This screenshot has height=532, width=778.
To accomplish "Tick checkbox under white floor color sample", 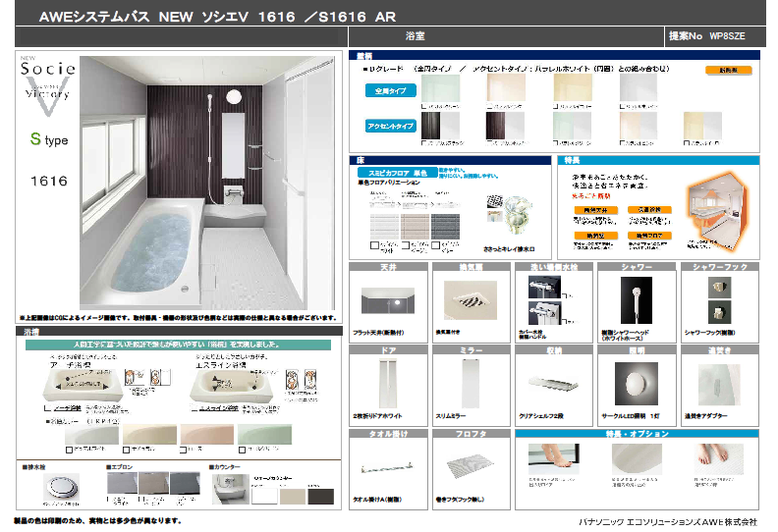I will point(375,245).
